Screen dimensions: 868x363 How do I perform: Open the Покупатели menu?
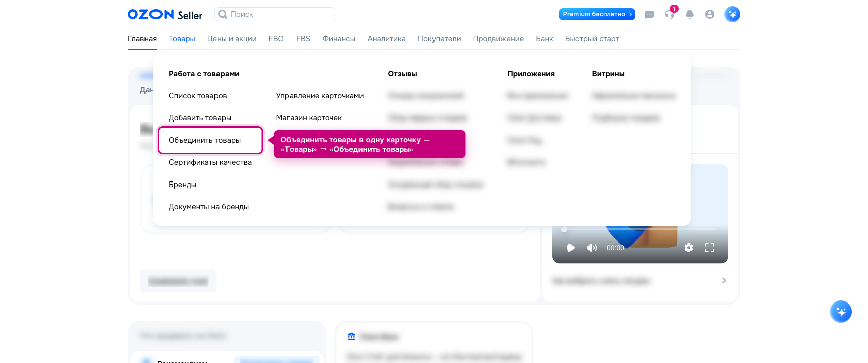[x=440, y=39]
